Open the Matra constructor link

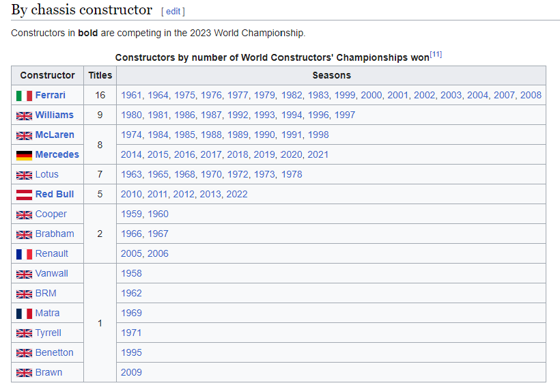pos(48,313)
